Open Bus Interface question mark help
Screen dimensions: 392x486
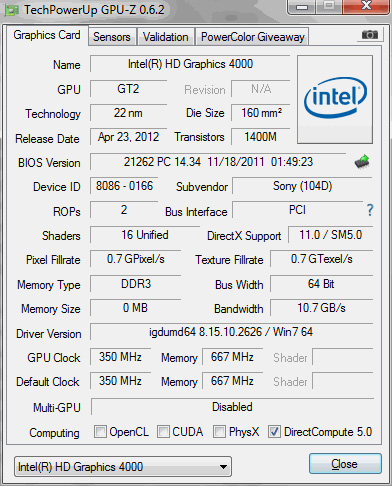click(x=370, y=210)
